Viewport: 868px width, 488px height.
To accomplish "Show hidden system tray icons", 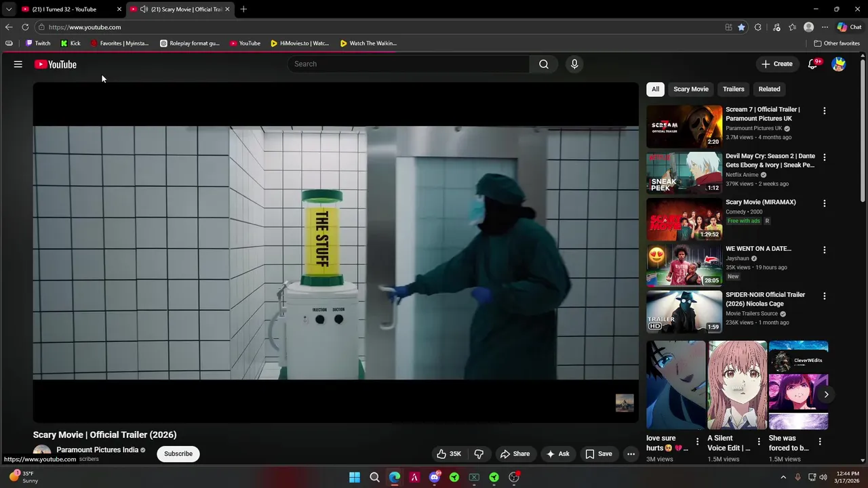I will (783, 477).
